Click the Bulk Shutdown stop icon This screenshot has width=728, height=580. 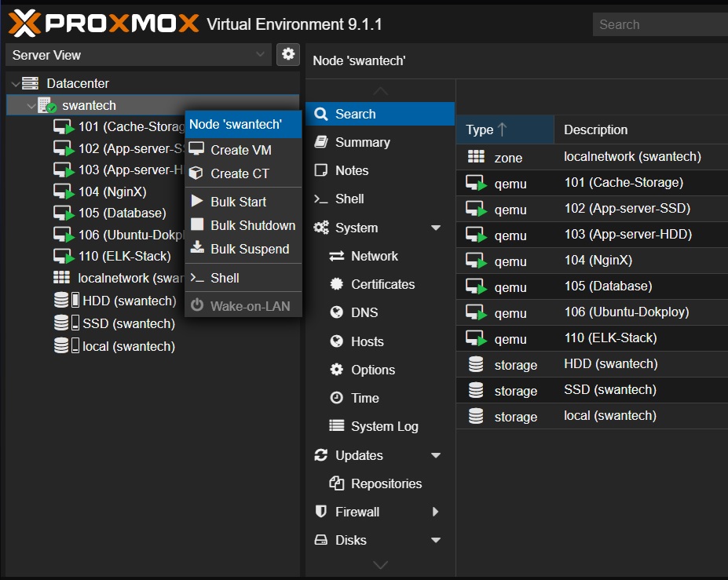pyautogui.click(x=197, y=224)
